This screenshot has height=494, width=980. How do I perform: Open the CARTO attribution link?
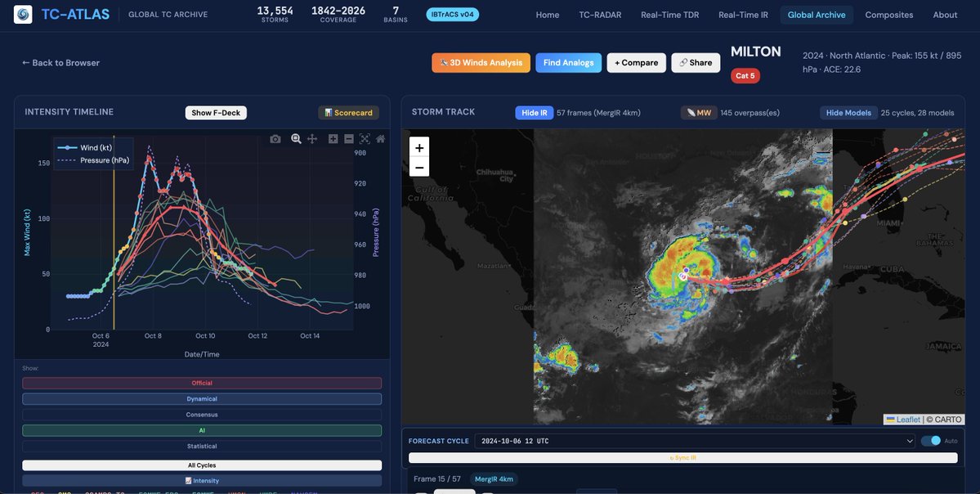[x=948, y=420]
